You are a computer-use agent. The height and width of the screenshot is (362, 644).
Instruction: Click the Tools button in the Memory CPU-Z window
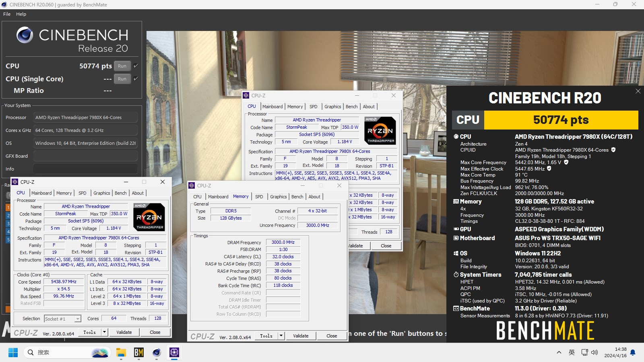(266, 336)
